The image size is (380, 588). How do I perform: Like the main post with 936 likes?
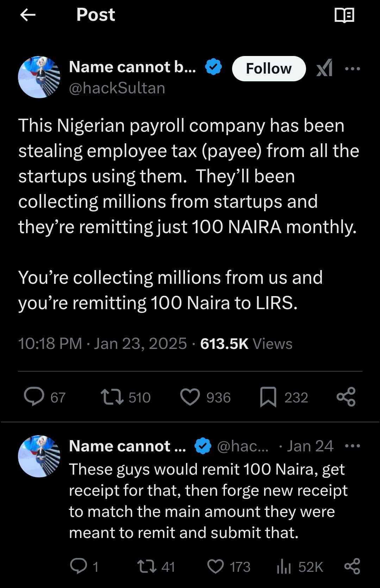pyautogui.click(x=190, y=397)
